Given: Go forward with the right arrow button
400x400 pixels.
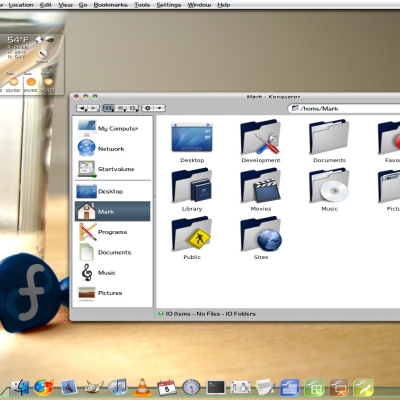Looking at the screenshot, I should [94, 108].
